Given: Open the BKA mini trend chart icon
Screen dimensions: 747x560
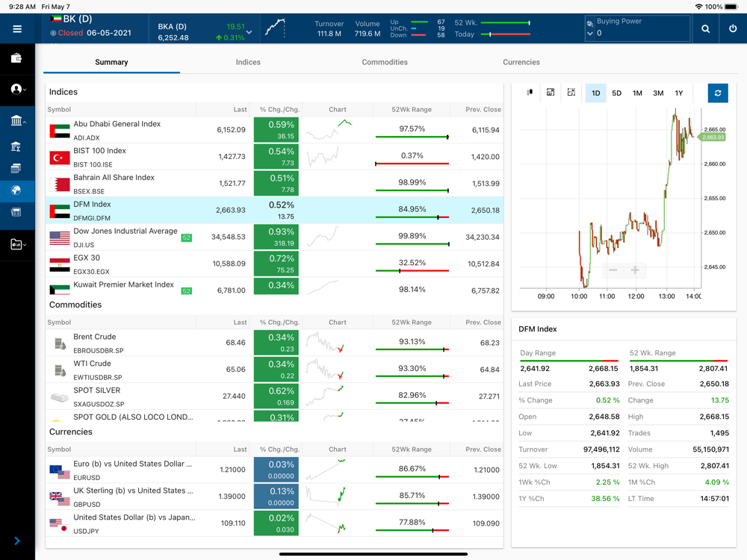Looking at the screenshot, I should pos(276,28).
